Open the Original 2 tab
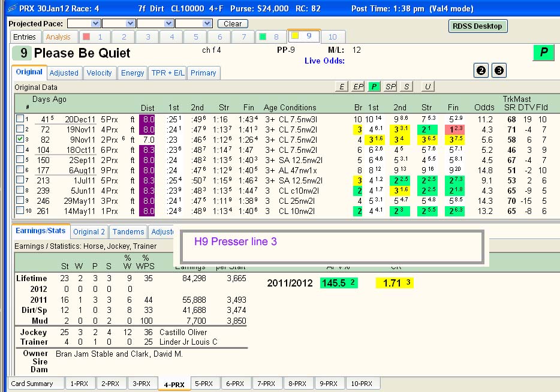 pyautogui.click(x=89, y=232)
